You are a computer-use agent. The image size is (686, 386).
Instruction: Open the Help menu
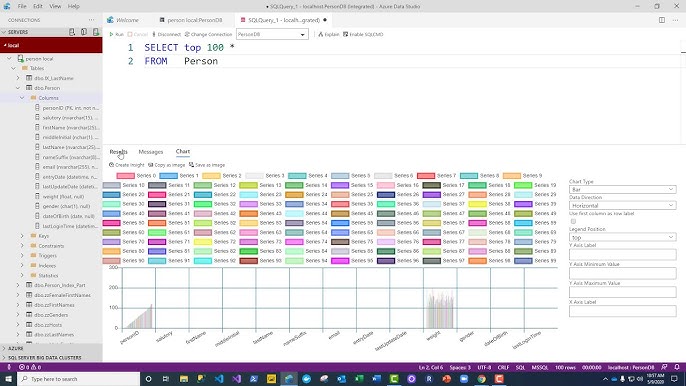click(x=74, y=6)
